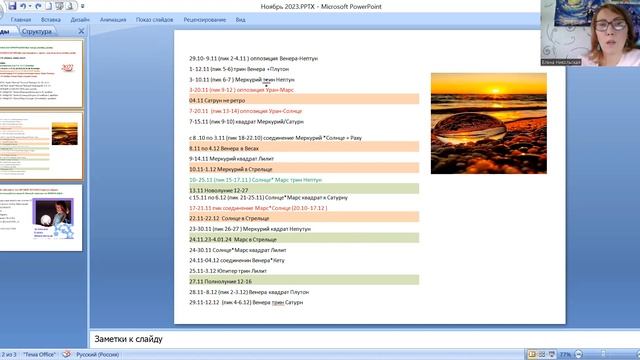This screenshot has width=640, height=360.
Task: Open the Рецензирование ribbon tab
Action: 204,20
